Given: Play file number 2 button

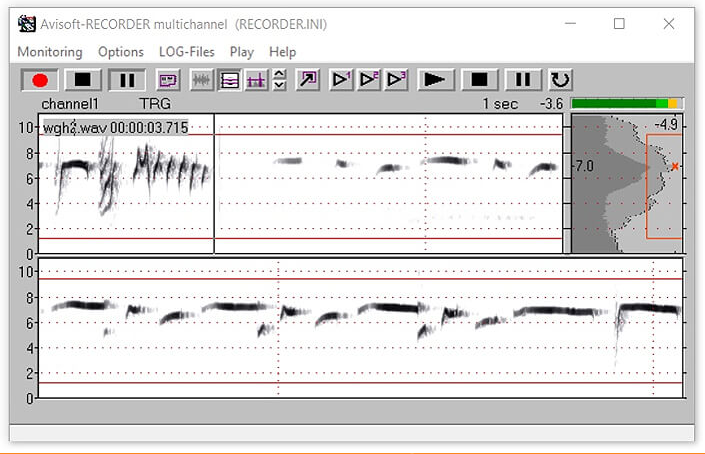Looking at the screenshot, I should pos(369,80).
